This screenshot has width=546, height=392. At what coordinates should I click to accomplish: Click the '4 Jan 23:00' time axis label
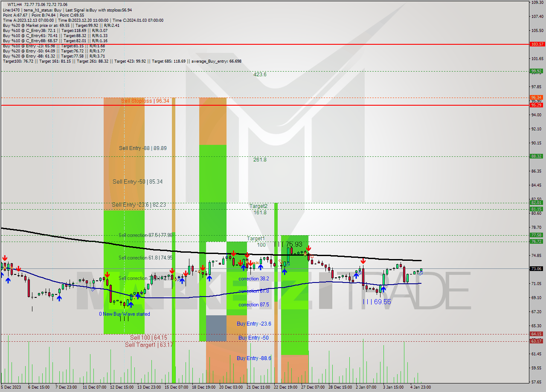point(420,387)
